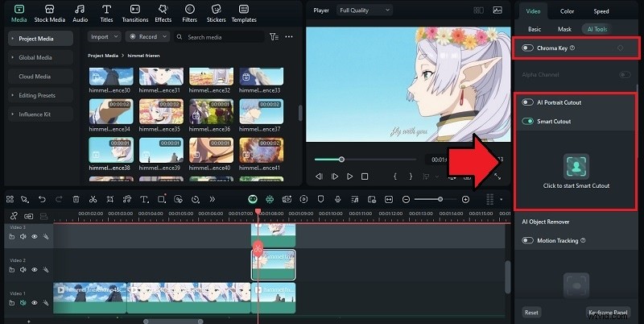Click the text T tool in timeline toolbar
This screenshot has width=644, height=324.
[144, 199]
